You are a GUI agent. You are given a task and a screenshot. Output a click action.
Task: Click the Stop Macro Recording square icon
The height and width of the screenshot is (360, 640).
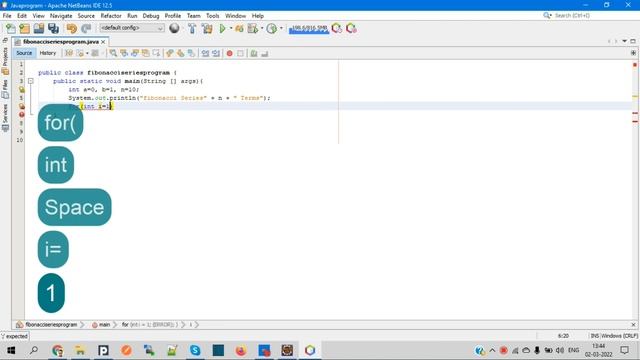240,53
